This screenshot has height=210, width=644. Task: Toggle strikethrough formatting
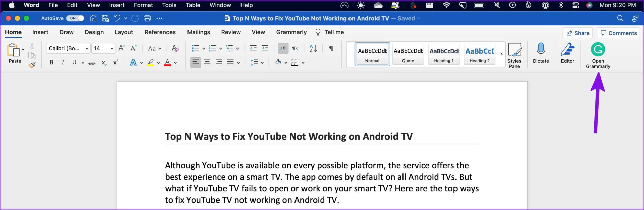tap(92, 63)
